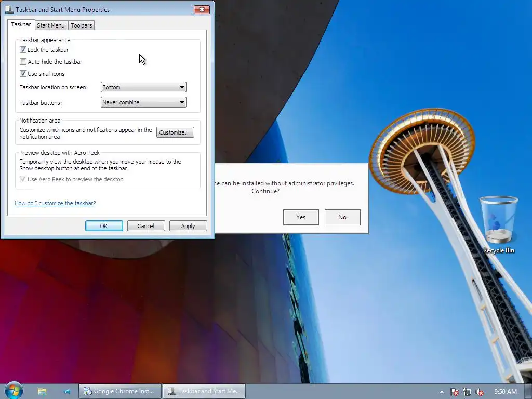Uncheck Lock the taskbar
This screenshot has width=532, height=399.
coord(23,50)
